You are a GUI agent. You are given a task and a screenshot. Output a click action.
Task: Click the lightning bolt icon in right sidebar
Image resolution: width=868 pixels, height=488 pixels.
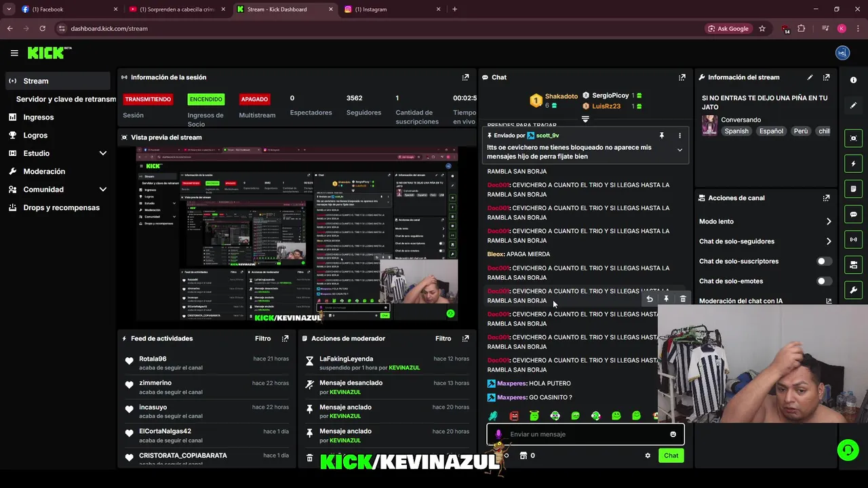pos(853,163)
